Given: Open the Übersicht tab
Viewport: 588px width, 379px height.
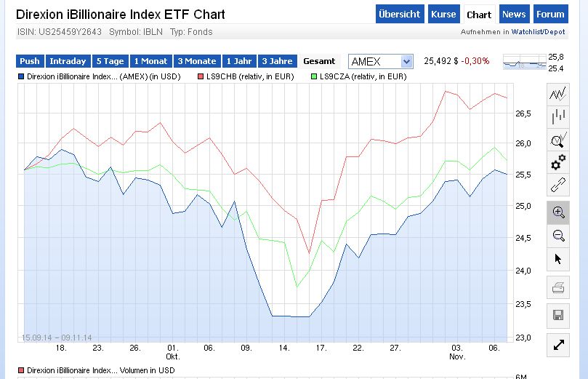Looking at the screenshot, I should (x=400, y=15).
